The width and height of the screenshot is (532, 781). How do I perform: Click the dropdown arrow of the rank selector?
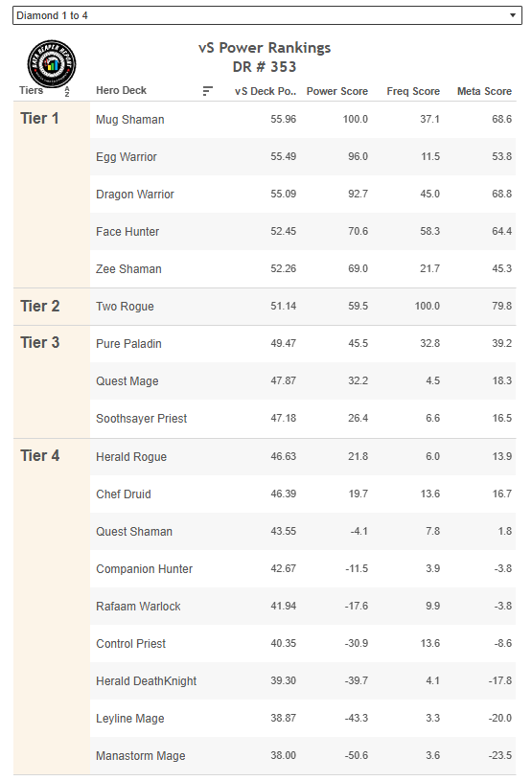[x=513, y=15]
